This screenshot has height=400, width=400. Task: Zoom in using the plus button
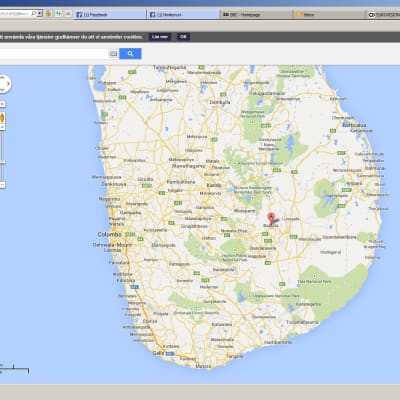click(x=2, y=127)
